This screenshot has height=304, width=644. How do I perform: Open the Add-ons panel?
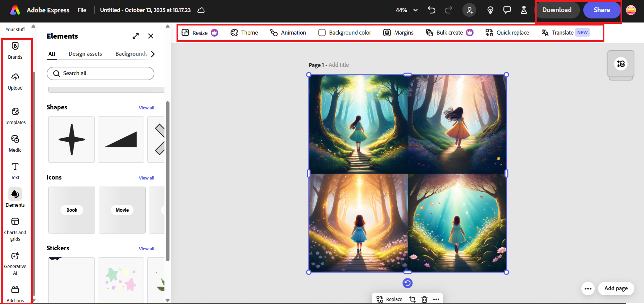[15, 293]
